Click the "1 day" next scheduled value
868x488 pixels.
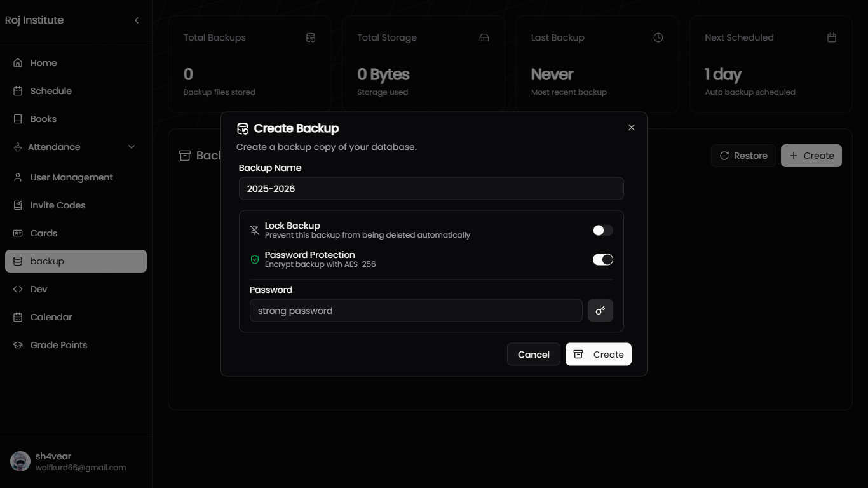[723, 74]
